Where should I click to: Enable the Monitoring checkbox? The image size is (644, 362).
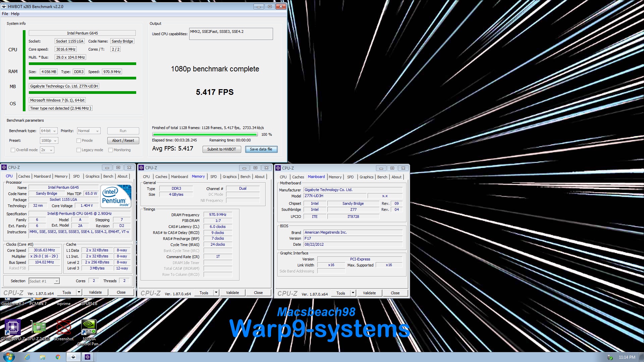click(110, 150)
